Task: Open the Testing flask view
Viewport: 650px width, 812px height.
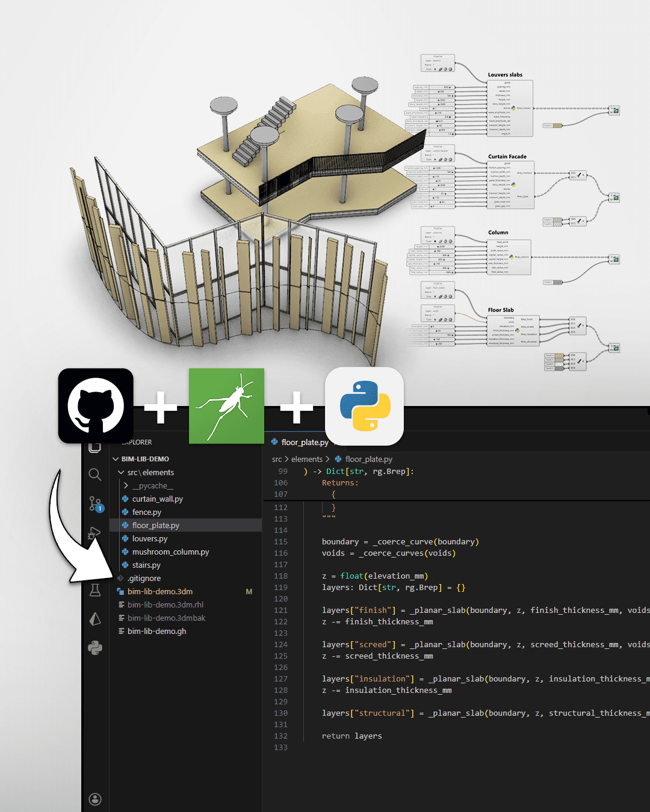Action: point(95,590)
